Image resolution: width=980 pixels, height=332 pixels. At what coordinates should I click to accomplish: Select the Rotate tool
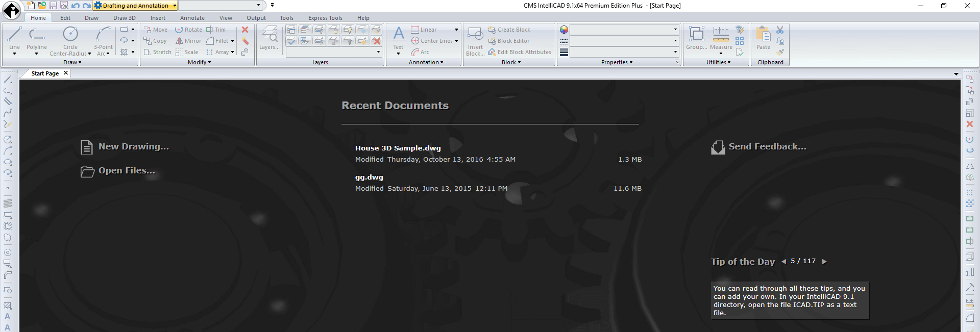point(188,30)
